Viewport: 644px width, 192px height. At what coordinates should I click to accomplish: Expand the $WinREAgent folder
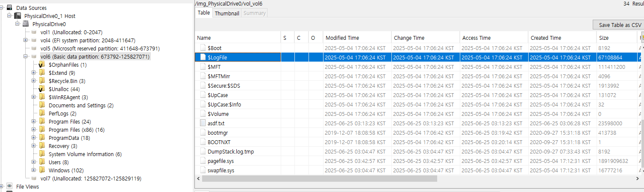pos(34,97)
